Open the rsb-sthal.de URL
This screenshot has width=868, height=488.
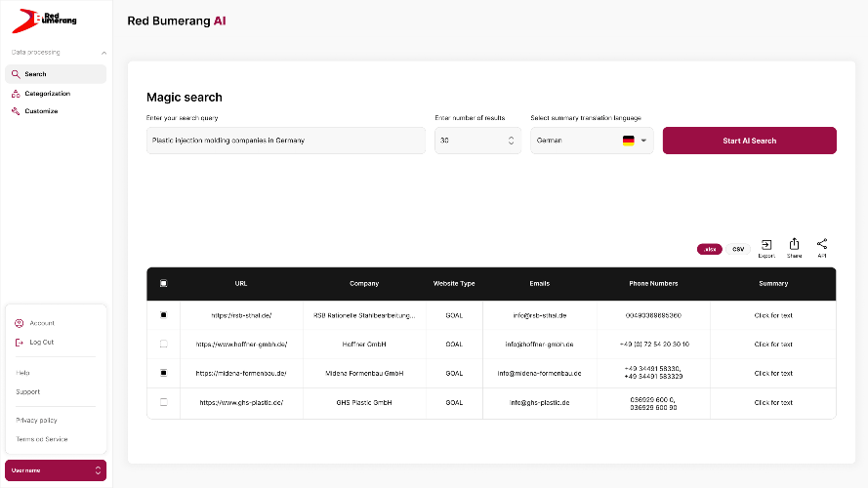(241, 316)
